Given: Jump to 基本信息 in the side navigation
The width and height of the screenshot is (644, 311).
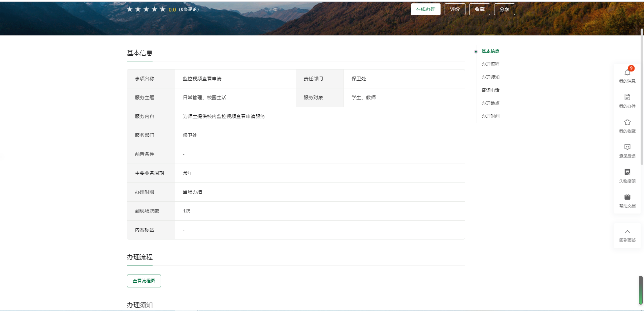Looking at the screenshot, I should 490,51.
